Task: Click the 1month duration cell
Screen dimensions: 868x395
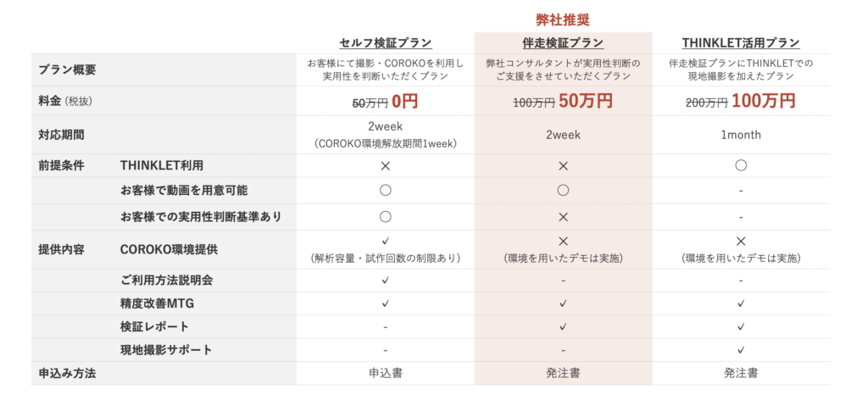Action: [741, 135]
